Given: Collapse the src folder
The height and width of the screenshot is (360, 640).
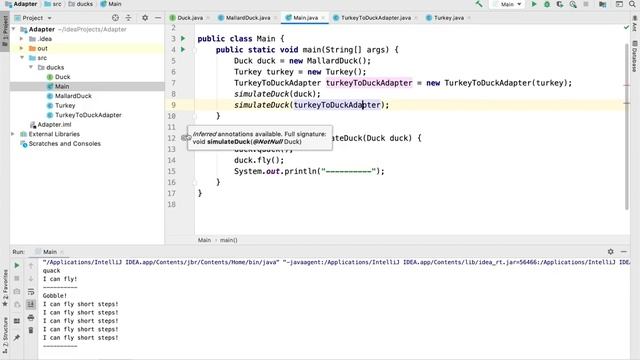Looking at the screenshot, I should (22, 58).
